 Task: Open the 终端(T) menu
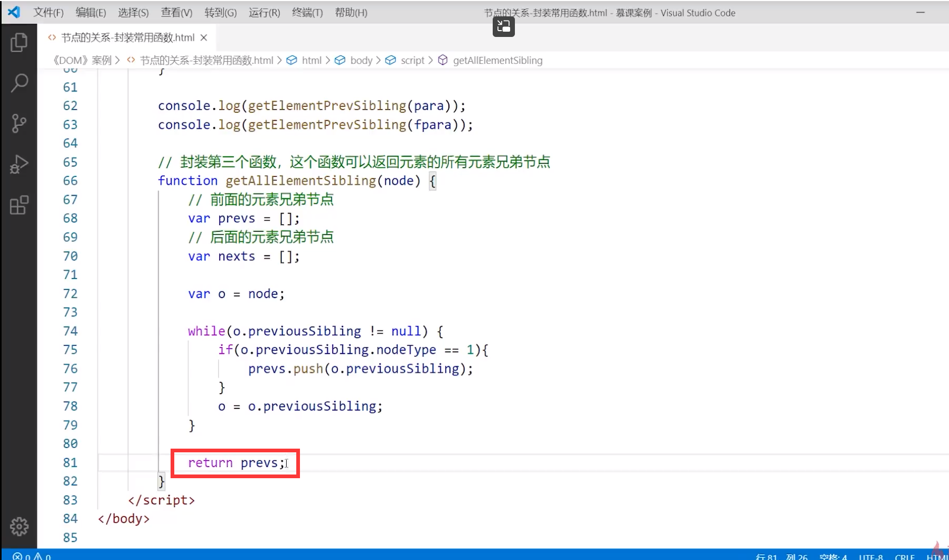(x=307, y=13)
